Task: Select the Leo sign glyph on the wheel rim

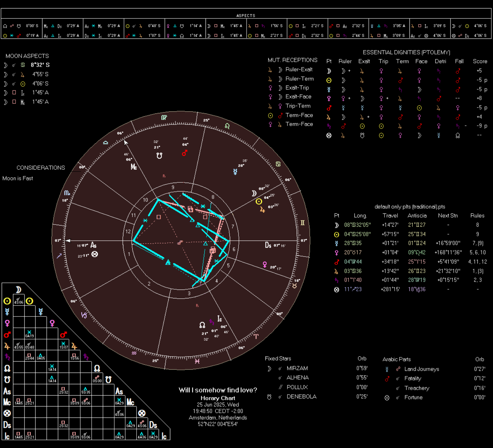Action: point(227,126)
